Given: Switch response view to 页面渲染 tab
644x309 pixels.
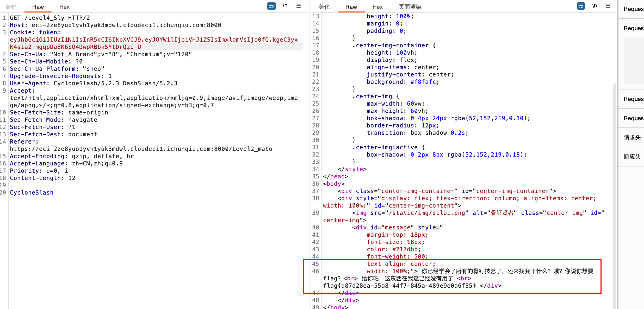Looking at the screenshot, I should [x=410, y=7].
